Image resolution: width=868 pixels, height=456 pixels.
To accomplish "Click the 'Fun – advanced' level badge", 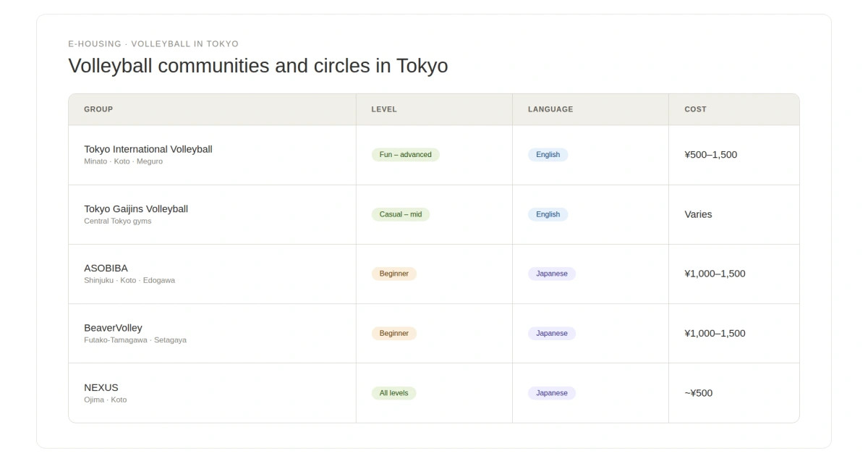I will [x=405, y=154].
